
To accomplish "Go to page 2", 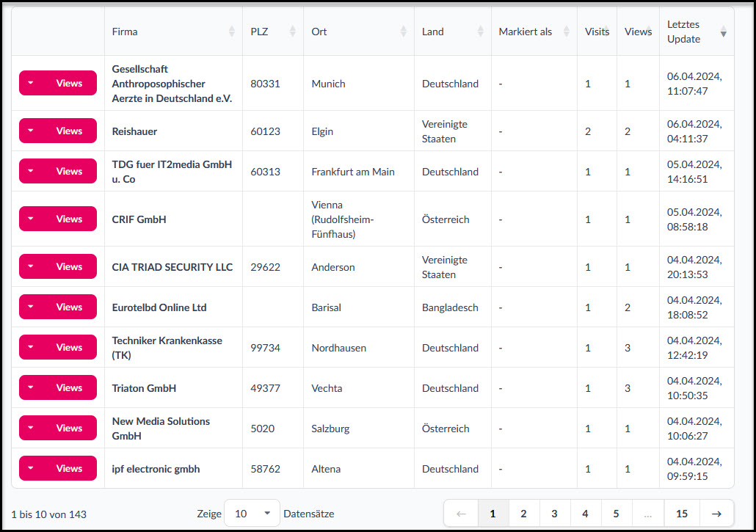I will click(x=523, y=514).
